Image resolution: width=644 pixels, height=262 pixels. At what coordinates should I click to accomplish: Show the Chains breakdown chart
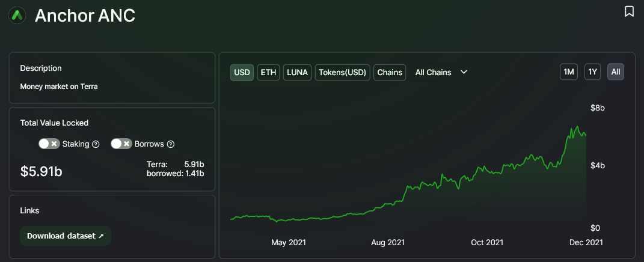point(390,72)
